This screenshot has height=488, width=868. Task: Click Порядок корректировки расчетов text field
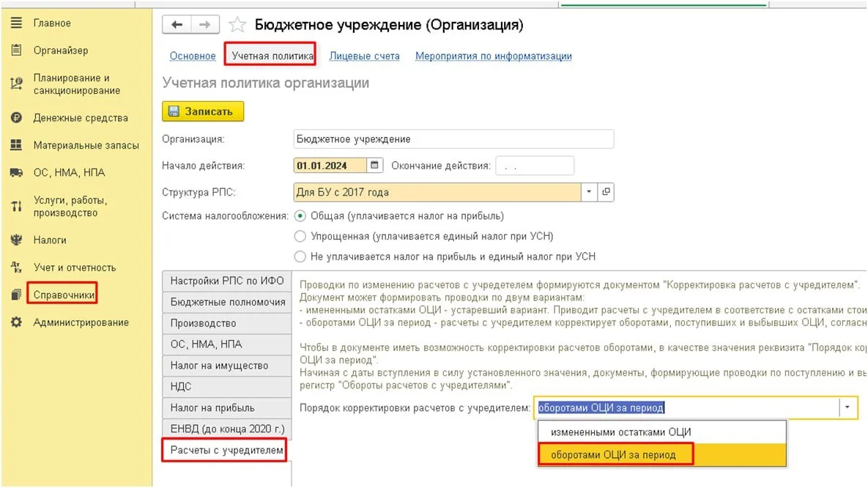click(689, 407)
